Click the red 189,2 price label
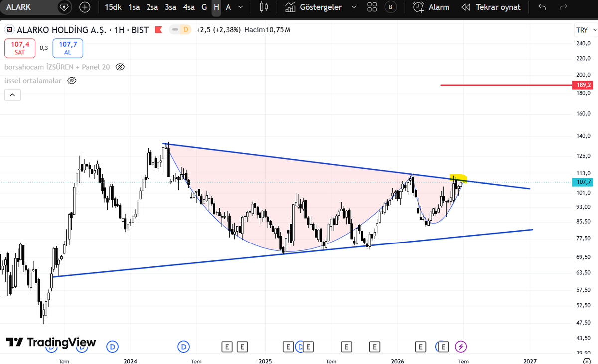The width and height of the screenshot is (598, 364). click(x=584, y=85)
